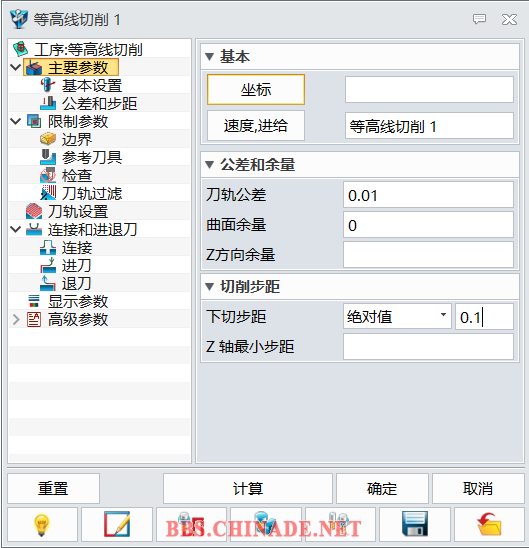Viewport: 529px width, 548px height.
Task: Click the 刀轨设置 toolpath icon
Action: click(34, 211)
